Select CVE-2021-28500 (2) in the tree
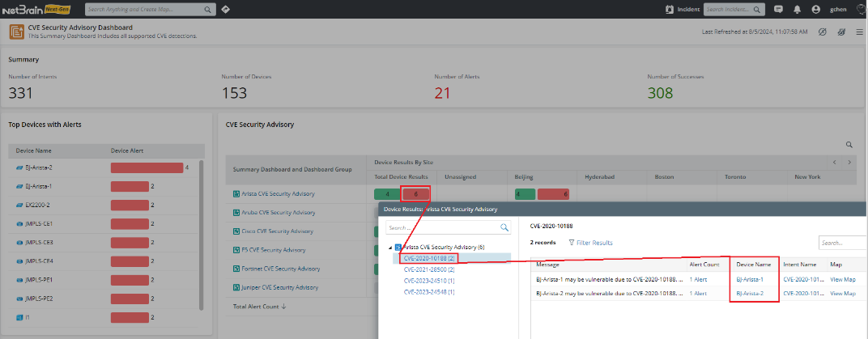Screen dimensions: 868x339 click(x=429, y=269)
